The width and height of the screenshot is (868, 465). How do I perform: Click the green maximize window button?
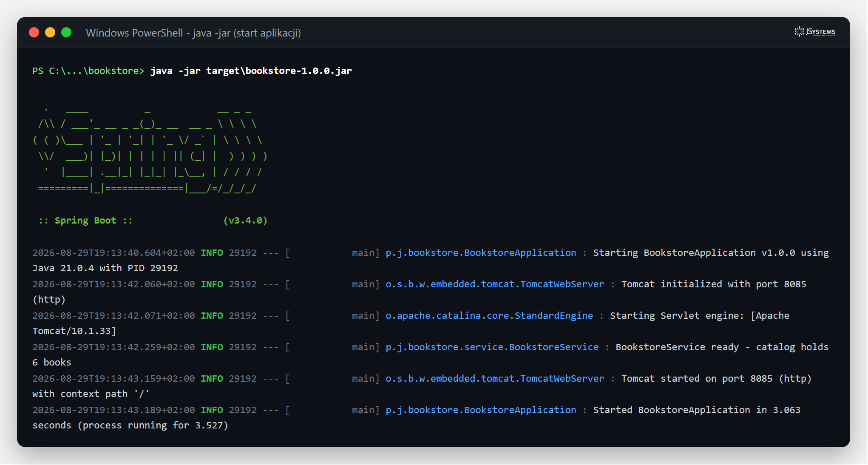(66, 33)
